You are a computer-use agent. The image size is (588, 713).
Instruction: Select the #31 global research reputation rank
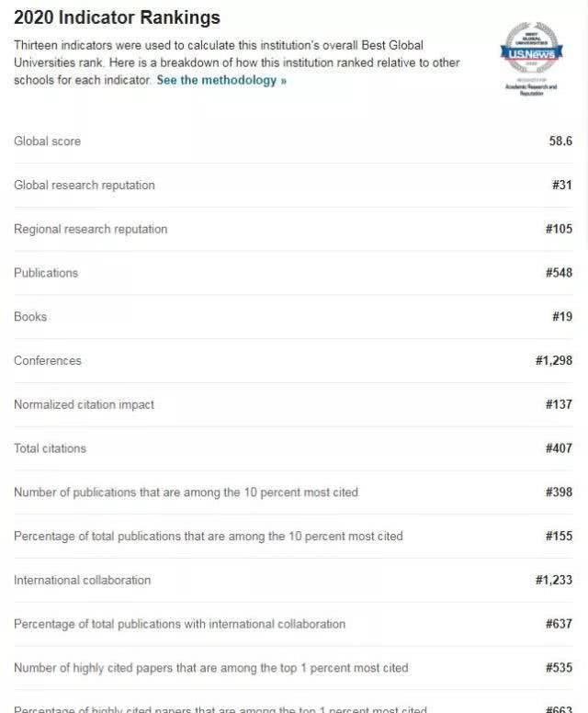coord(561,186)
